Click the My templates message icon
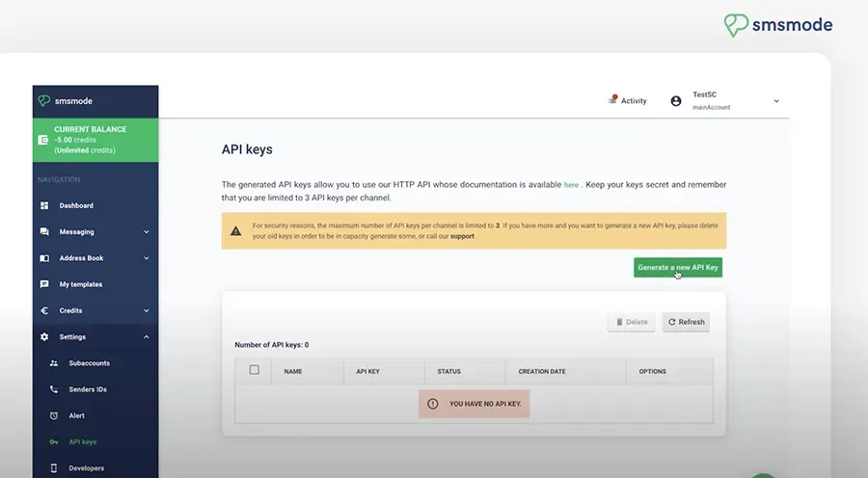Image resolution: width=868 pixels, height=478 pixels. coord(44,284)
